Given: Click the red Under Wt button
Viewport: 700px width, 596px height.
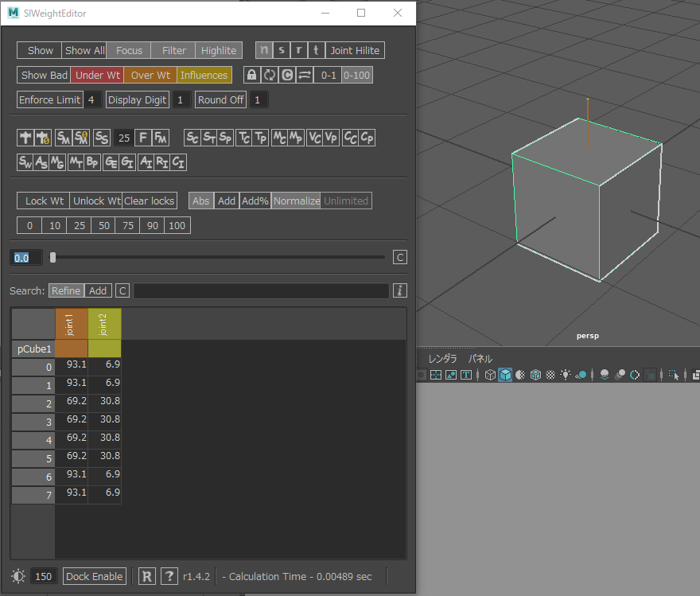Looking at the screenshot, I should tap(97, 75).
